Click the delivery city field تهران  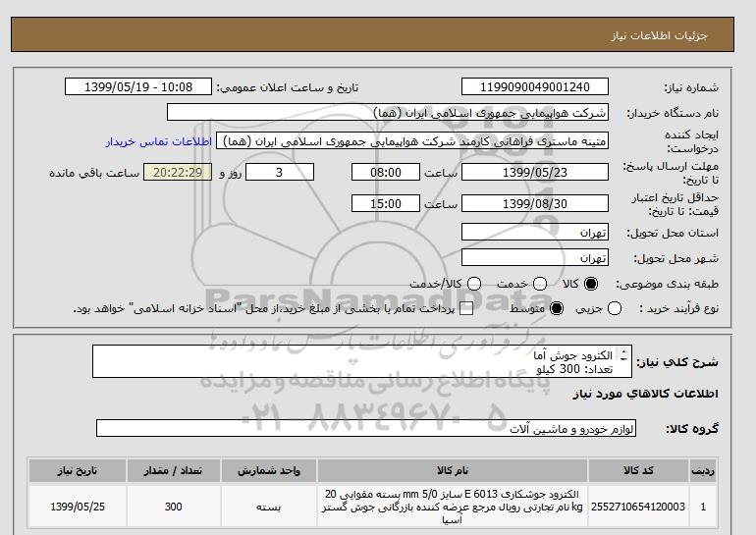(x=535, y=258)
